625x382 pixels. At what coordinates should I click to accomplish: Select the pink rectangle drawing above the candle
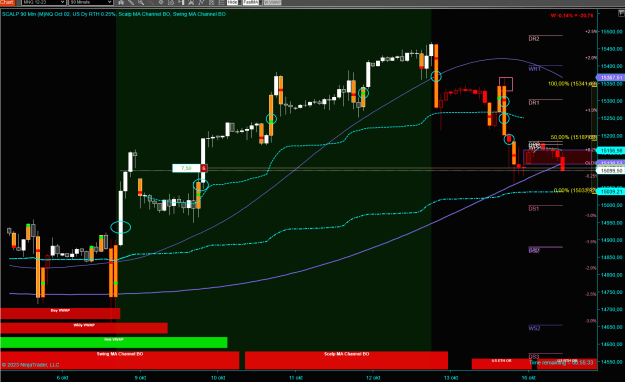[506, 84]
